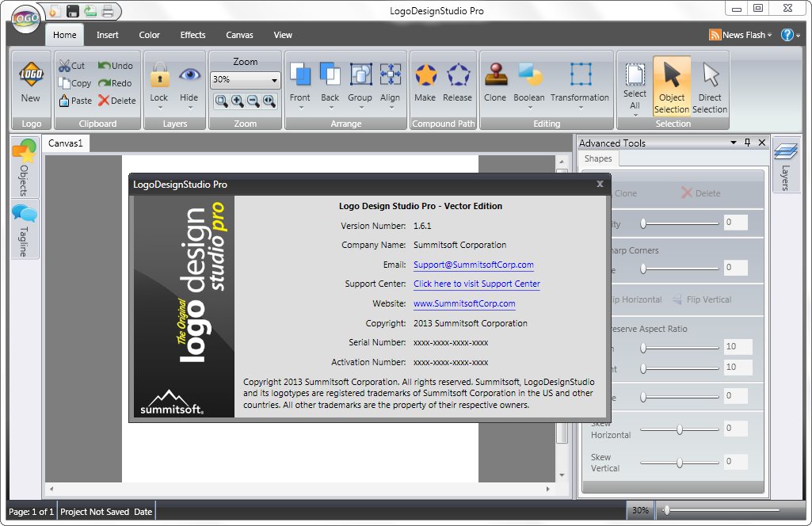Click Release compound path star

[458, 74]
